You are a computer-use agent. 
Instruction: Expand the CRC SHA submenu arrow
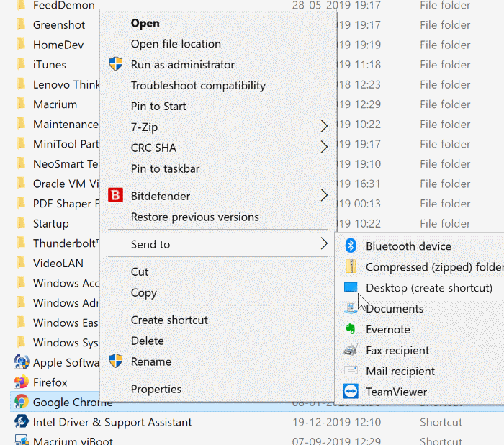pos(324,148)
